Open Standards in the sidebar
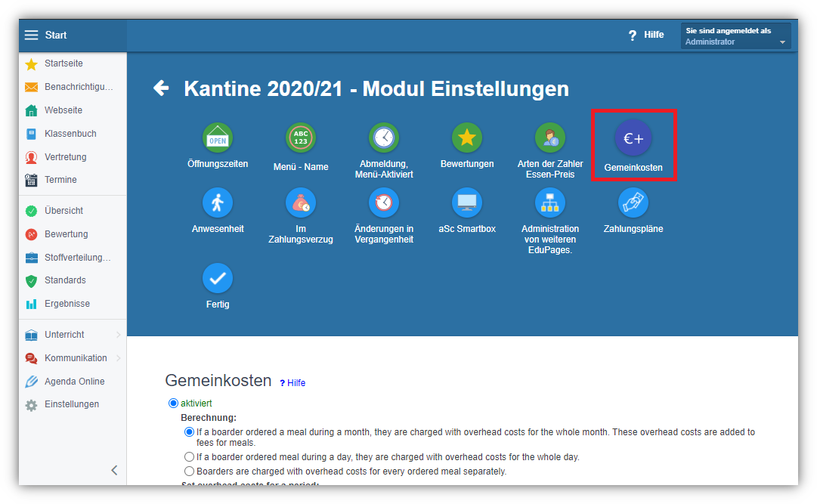 [x=65, y=280]
